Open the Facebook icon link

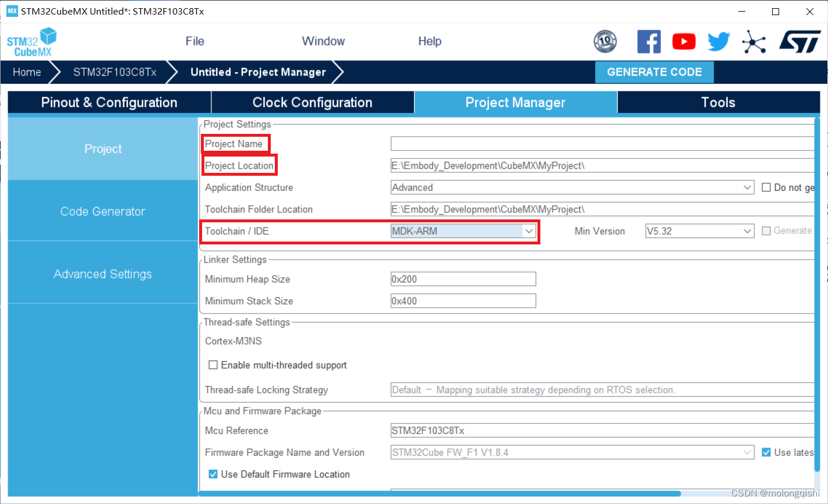pyautogui.click(x=649, y=41)
